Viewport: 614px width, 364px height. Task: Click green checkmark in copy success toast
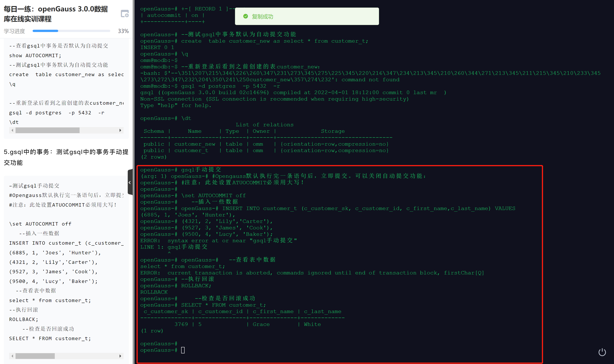[x=245, y=16]
